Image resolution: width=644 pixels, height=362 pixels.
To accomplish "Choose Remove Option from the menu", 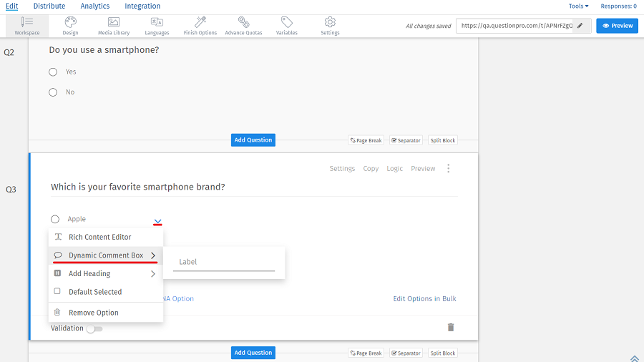I will click(93, 313).
